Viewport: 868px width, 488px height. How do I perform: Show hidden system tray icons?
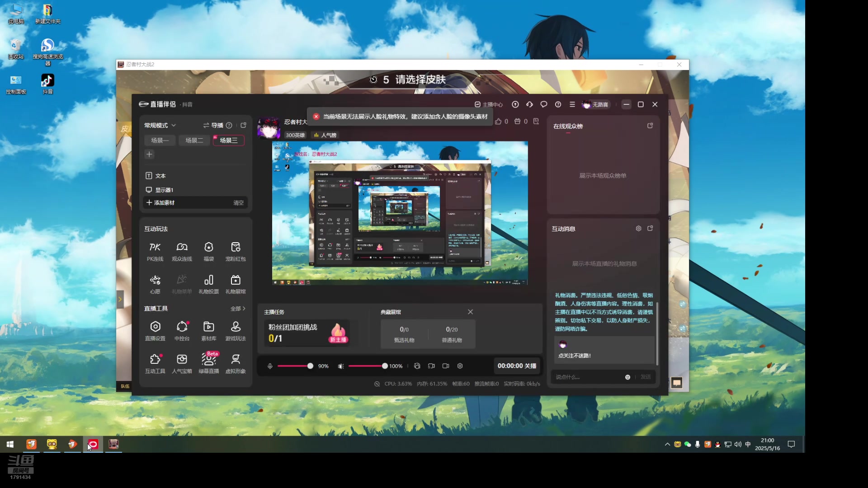point(667,444)
